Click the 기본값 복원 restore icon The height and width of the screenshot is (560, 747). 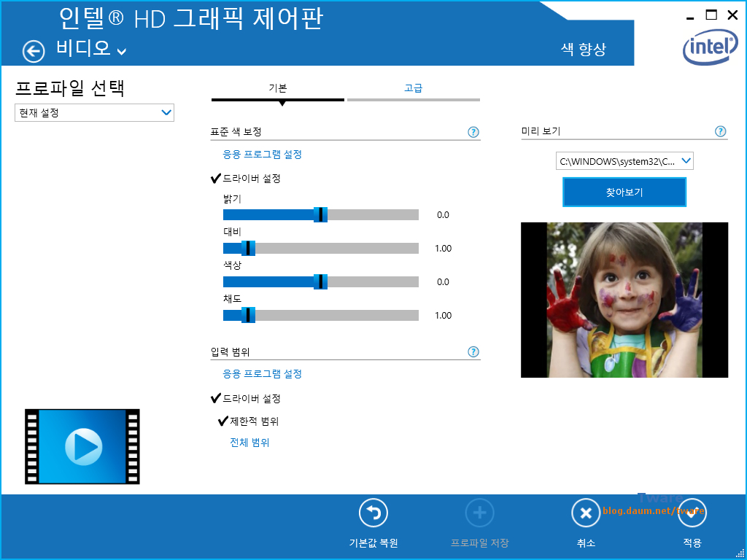[x=373, y=513]
